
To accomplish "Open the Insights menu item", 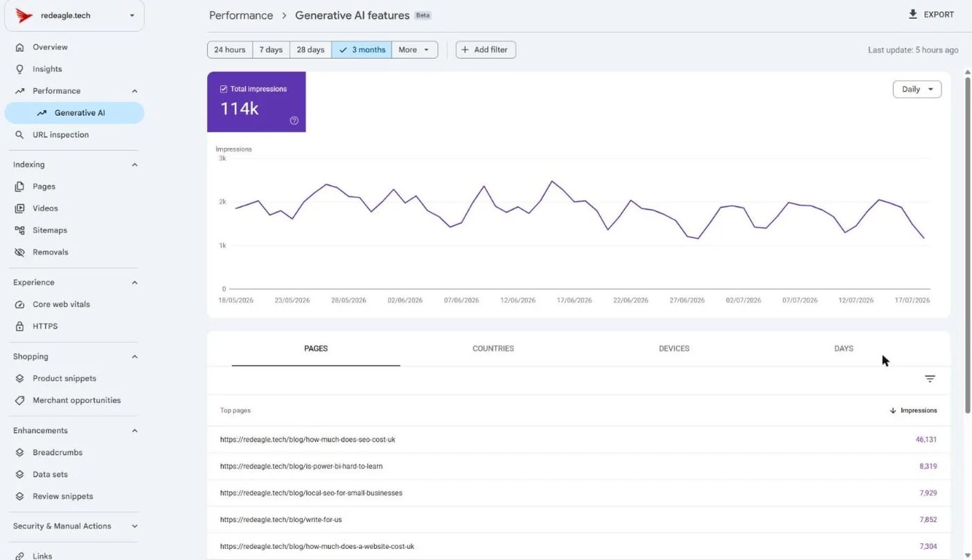I will pyautogui.click(x=74, y=69).
